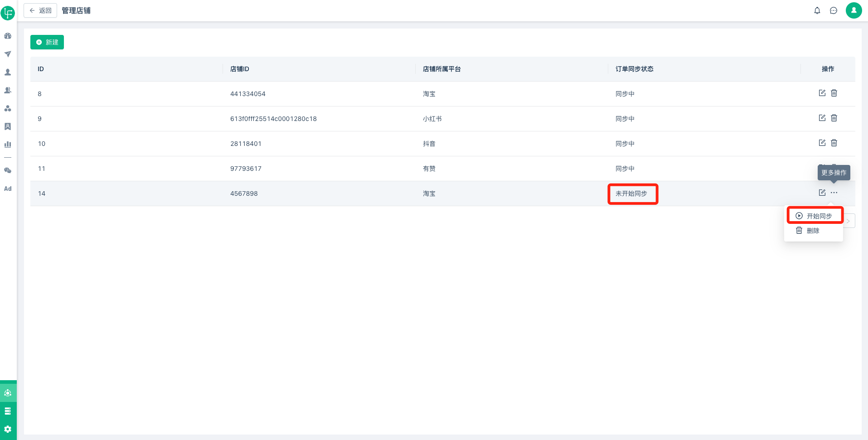The image size is (868, 440).
Task: Open the three-circles cluster icon in sidebar
Action: tap(8, 108)
